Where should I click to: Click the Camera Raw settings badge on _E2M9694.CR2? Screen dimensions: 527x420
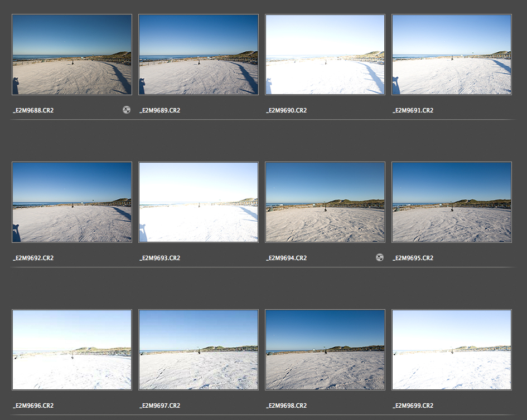click(x=380, y=258)
